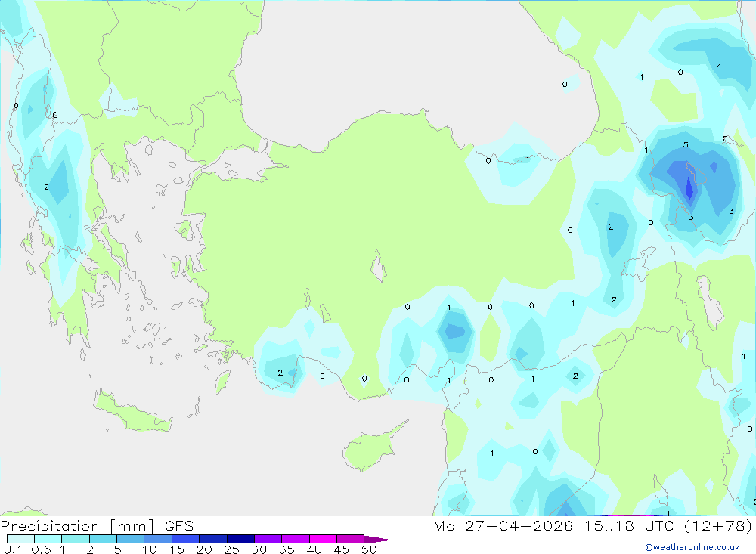Image resolution: width=756 pixels, height=554 pixels.
Task: Click the 5–10 mm legend color box
Action: [131, 539]
